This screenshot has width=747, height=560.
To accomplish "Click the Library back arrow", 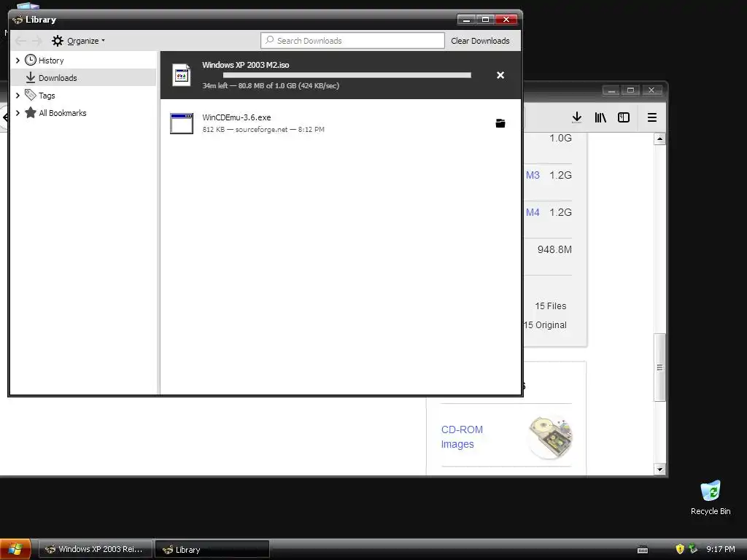I will coord(20,41).
